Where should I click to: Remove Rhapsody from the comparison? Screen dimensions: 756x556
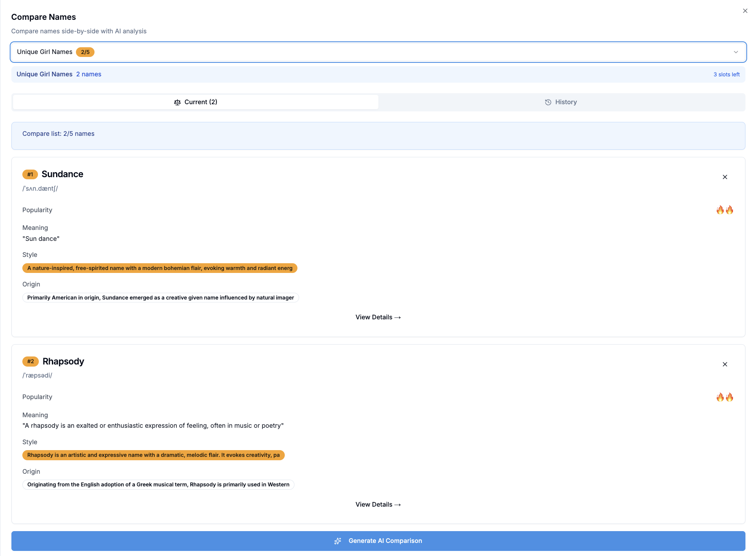point(725,364)
